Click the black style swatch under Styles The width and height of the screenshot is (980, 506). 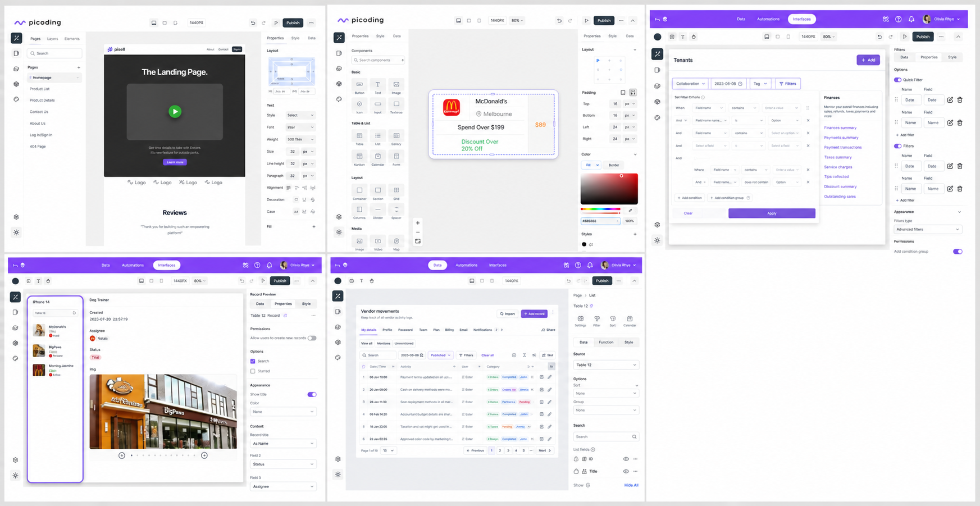[x=584, y=244]
